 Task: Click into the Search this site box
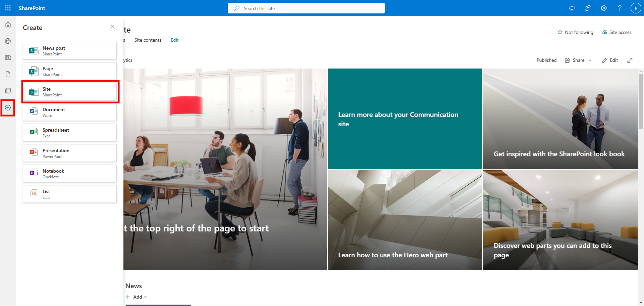pos(306,8)
